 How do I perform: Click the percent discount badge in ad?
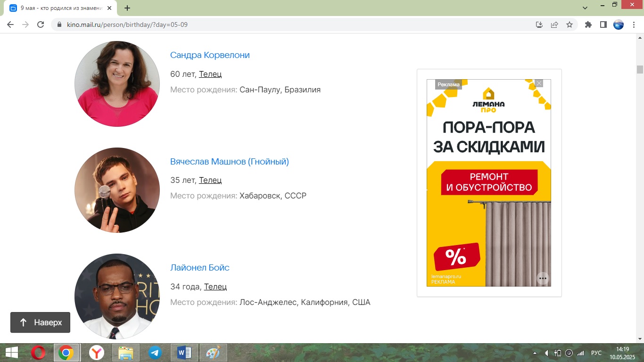(456, 257)
